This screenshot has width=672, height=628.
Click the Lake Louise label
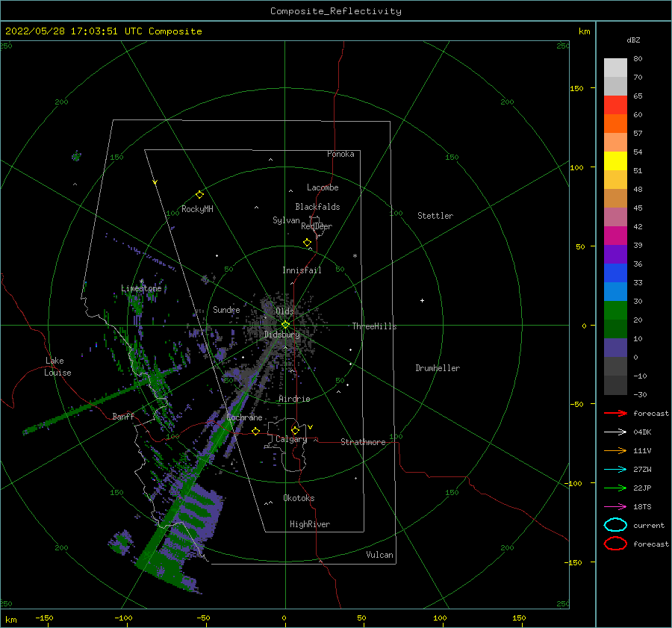pyautogui.click(x=57, y=367)
